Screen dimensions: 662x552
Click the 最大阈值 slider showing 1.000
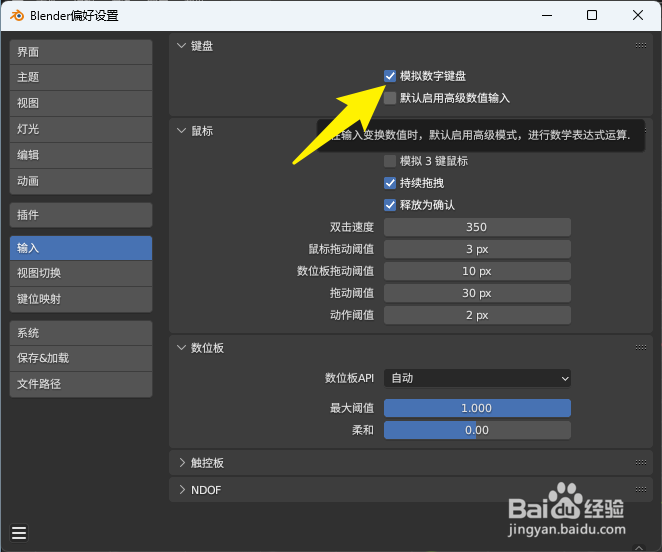477,408
